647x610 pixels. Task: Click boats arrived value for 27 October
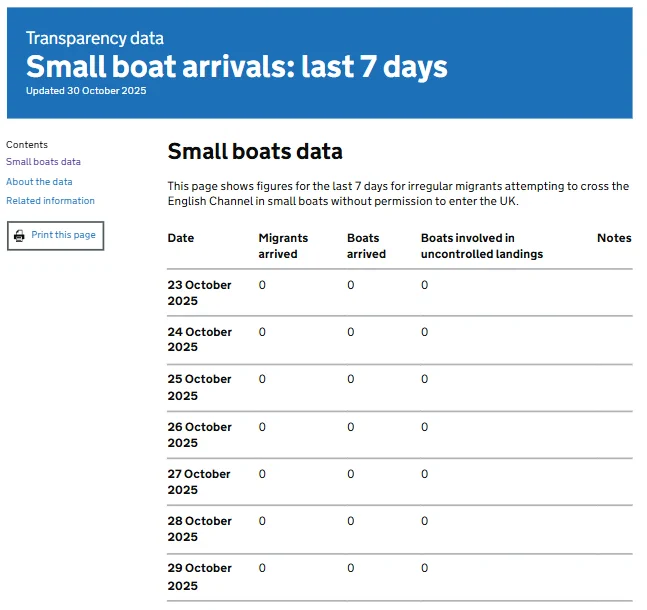click(x=351, y=474)
